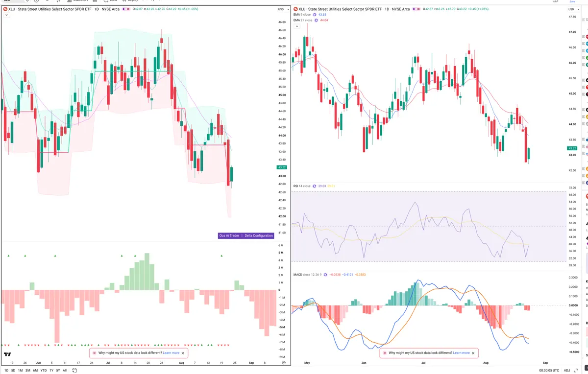Click 43.22 price label on left chart axis
The image size is (588, 374).
281,167
